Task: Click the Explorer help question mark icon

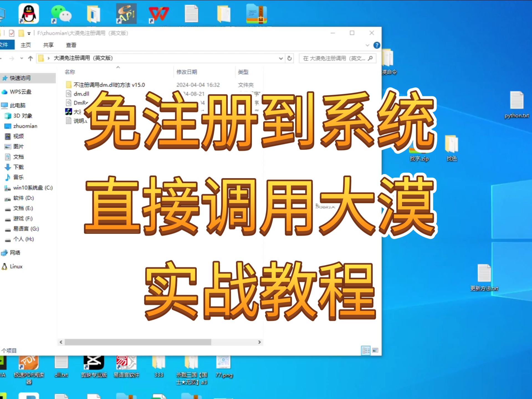Action: coord(377,45)
